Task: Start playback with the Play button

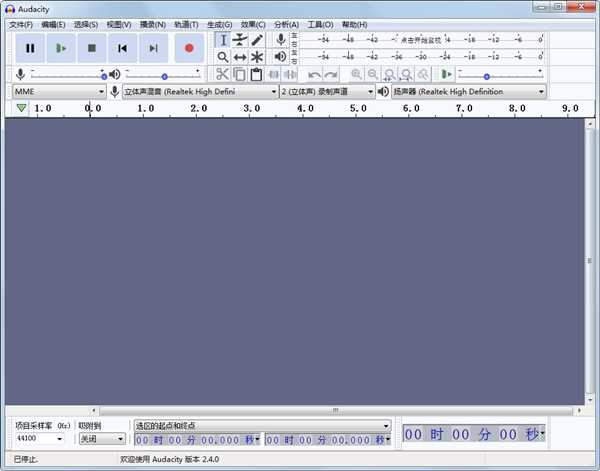Action: pos(61,48)
